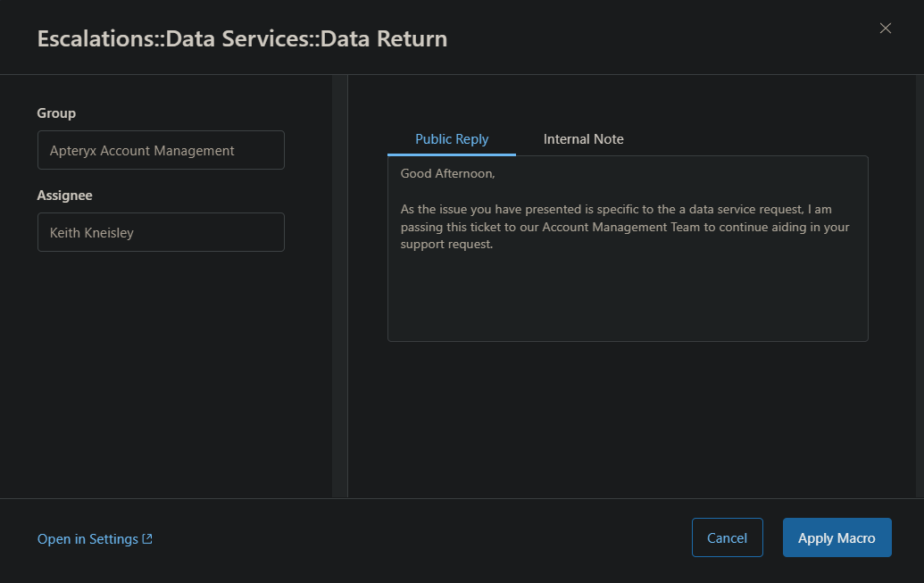The image size is (924, 583).
Task: Select the Group field Apteryx Account Management
Action: click(x=161, y=150)
